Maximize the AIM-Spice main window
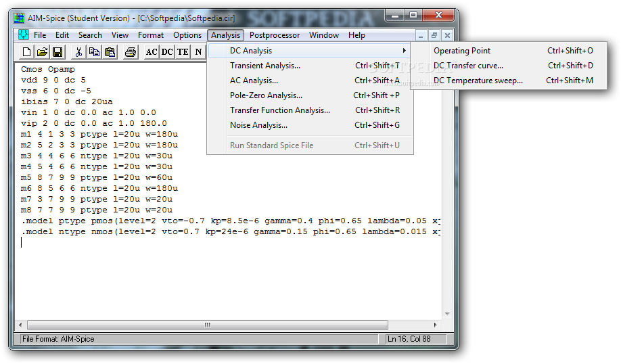Image resolution: width=621 pixels, height=364 pixels. 413,16
